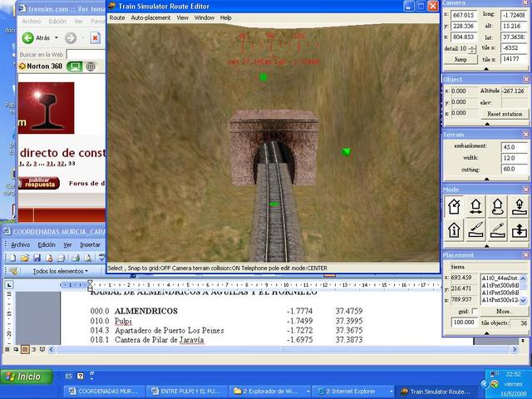Click the Reset rotation button
Screen dimensions: 532x399
[504, 114]
